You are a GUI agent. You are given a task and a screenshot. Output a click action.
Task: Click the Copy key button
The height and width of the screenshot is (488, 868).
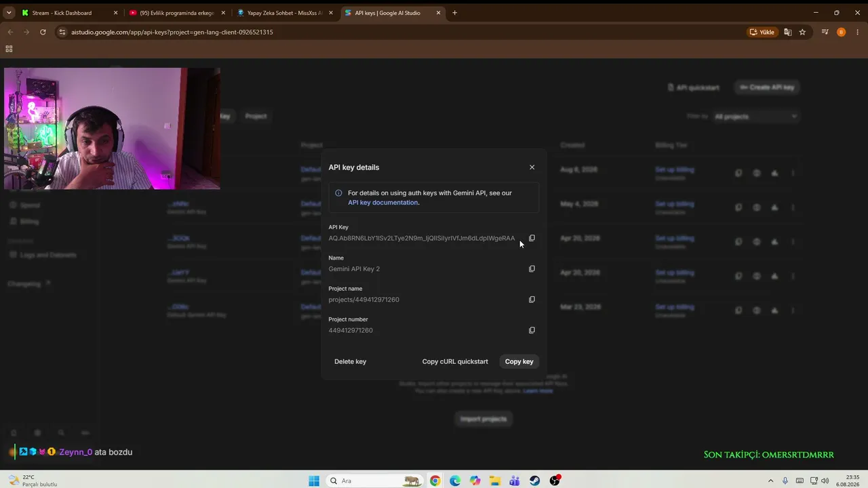(x=519, y=361)
